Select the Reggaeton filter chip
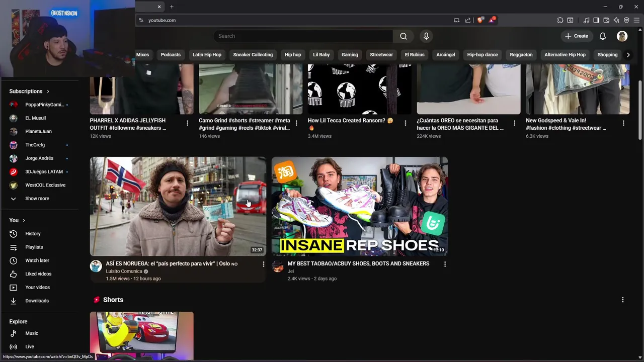This screenshot has height=362, width=644. (521, 55)
